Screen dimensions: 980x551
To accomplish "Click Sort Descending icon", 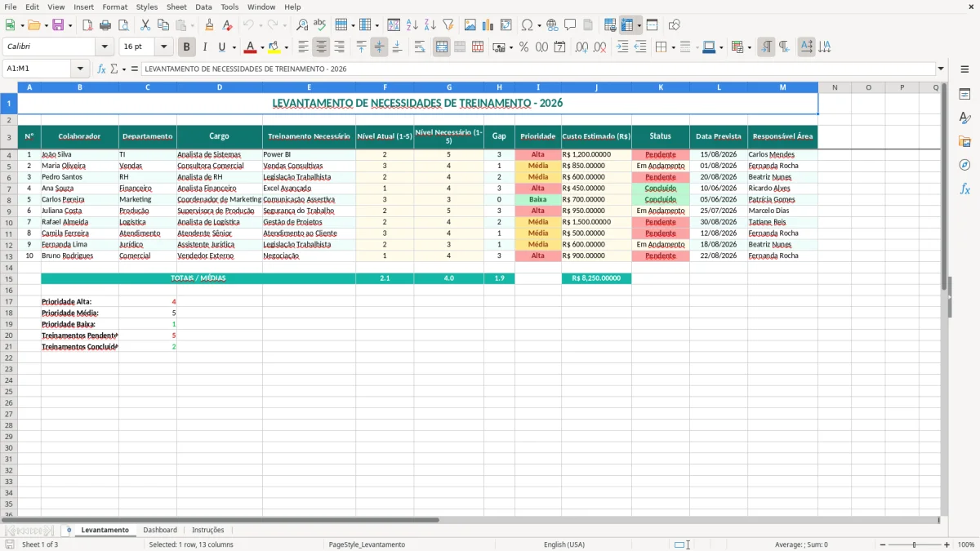I will [430, 25].
